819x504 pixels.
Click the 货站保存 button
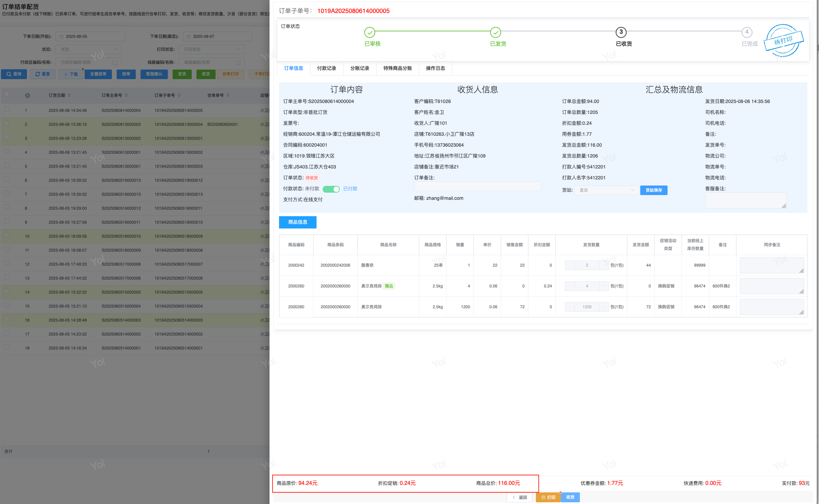pyautogui.click(x=654, y=190)
